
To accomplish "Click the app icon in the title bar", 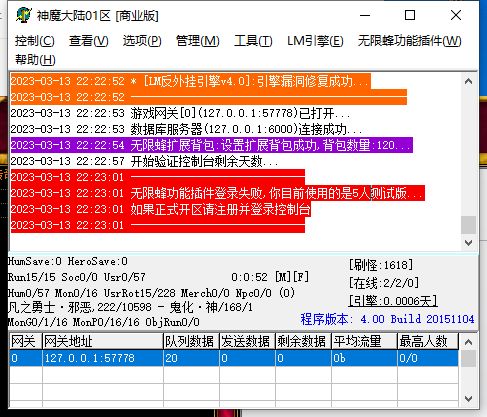I will click(x=24, y=15).
